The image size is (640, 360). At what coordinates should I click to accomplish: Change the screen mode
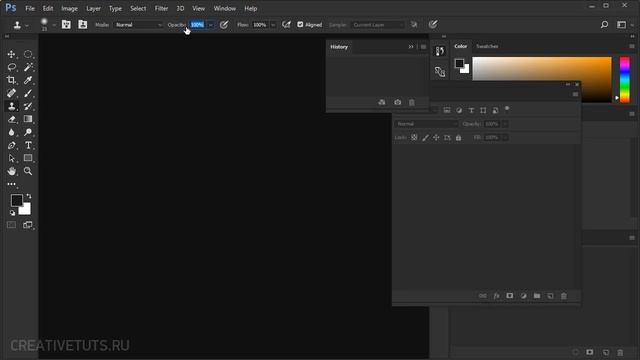click(x=28, y=225)
